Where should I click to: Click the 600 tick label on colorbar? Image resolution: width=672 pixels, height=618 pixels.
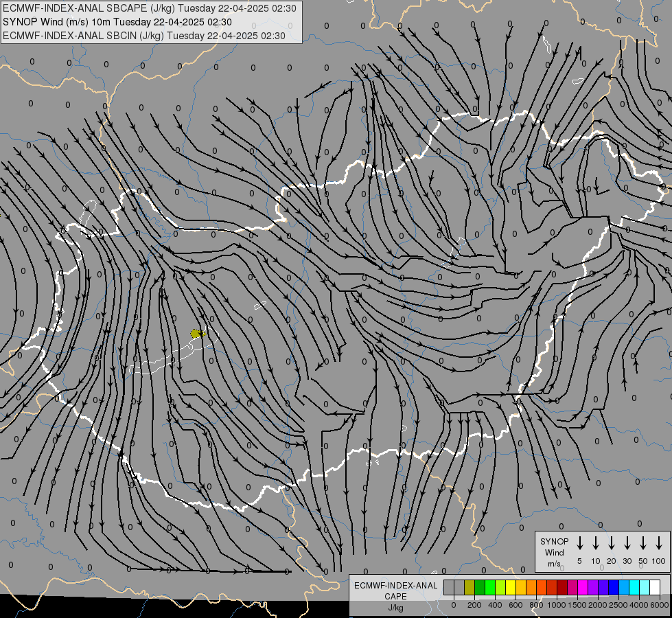[515, 605]
